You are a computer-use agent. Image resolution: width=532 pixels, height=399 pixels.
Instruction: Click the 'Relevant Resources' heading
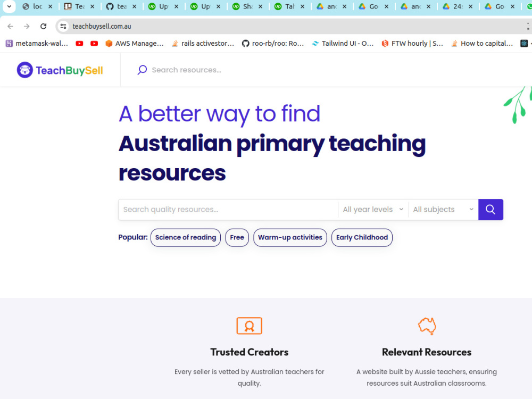click(427, 352)
